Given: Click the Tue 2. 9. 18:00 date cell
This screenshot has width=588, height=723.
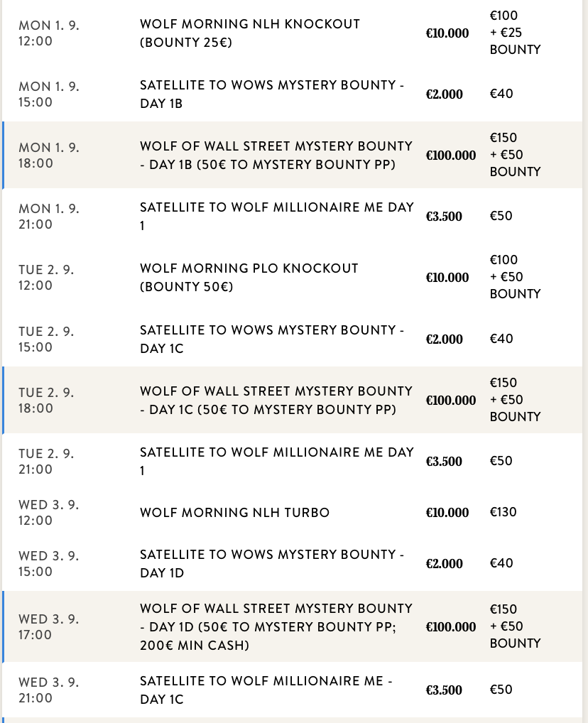Looking at the screenshot, I should click(x=46, y=400).
